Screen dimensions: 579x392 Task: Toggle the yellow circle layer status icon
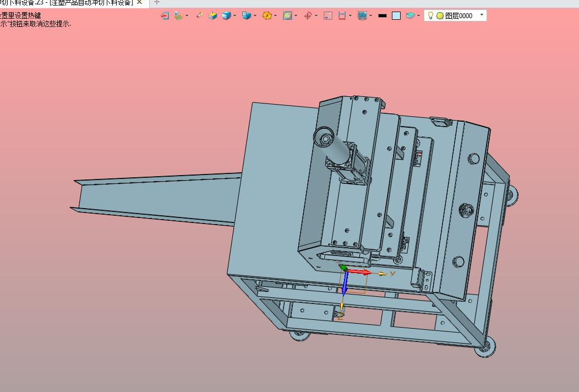[x=440, y=16]
